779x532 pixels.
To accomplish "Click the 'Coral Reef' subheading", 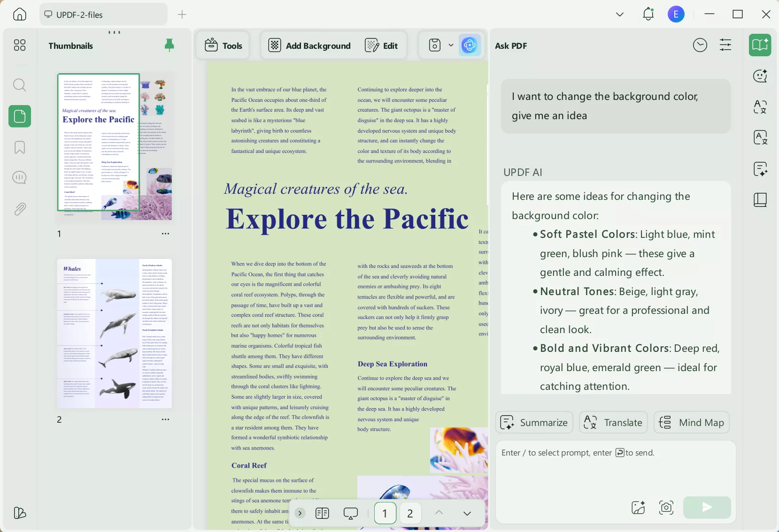I will pos(249,465).
